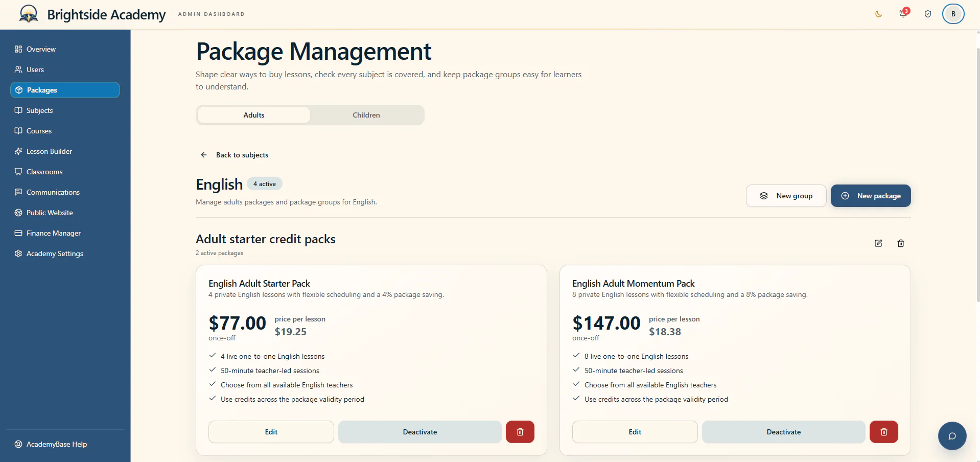Delete Adult starter credit packs group
This screenshot has height=462, width=980.
tap(901, 243)
